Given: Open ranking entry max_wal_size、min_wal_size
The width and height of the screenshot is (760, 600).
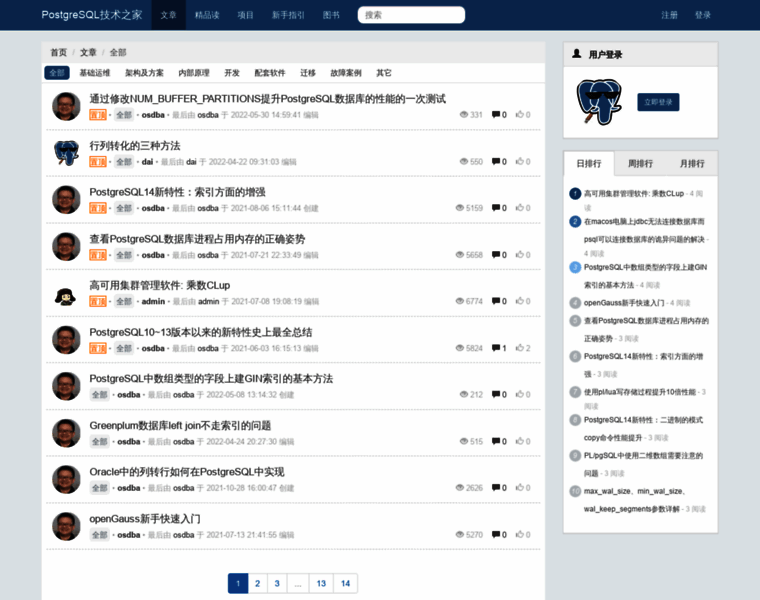Looking at the screenshot, I should tap(634, 500).
